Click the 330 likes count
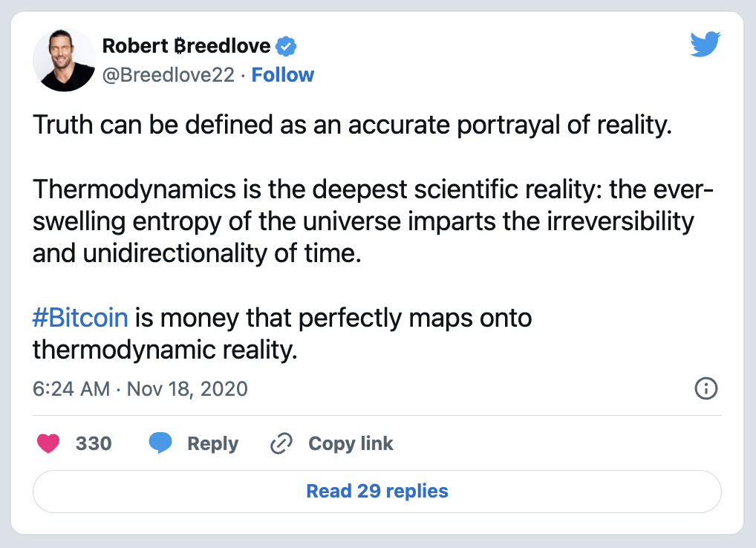756x548 pixels. pos(94,443)
